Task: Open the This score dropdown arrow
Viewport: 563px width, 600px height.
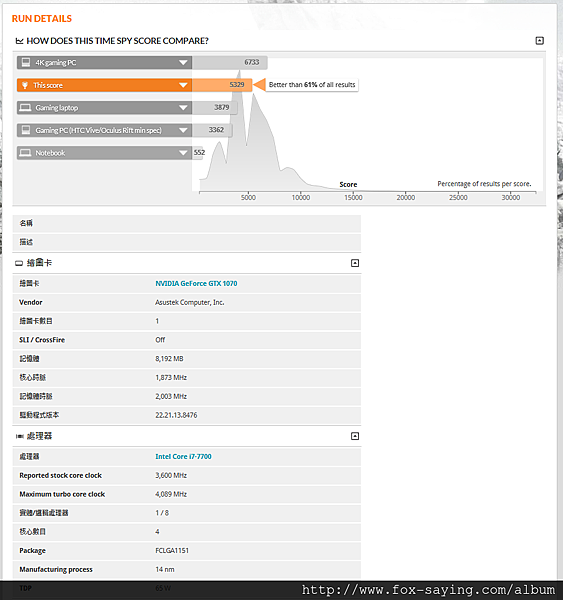Action: coord(183,85)
